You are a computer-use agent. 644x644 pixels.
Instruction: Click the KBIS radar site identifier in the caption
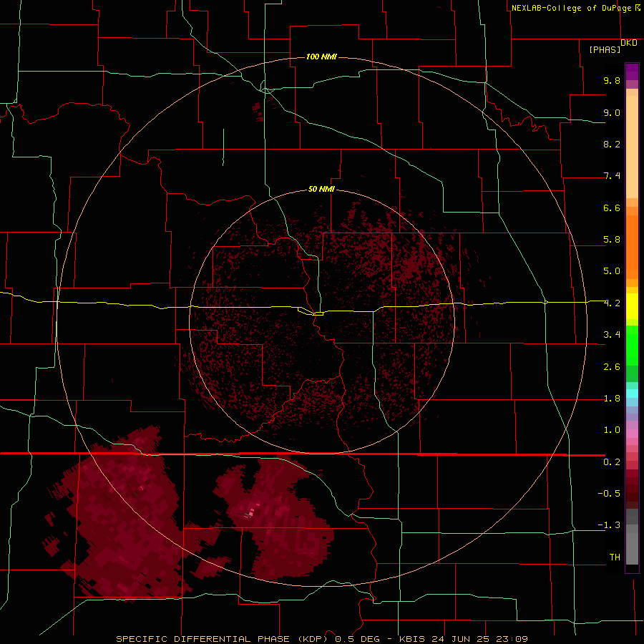(413, 639)
